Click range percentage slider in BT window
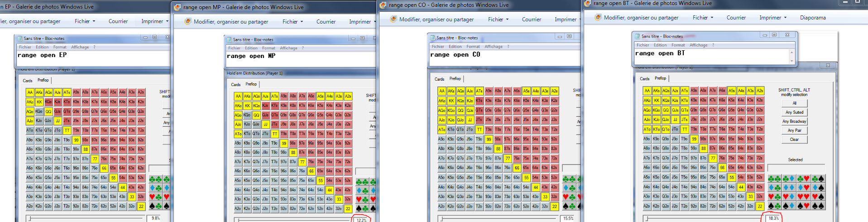The height and width of the screenshot is (222, 868). [703, 218]
